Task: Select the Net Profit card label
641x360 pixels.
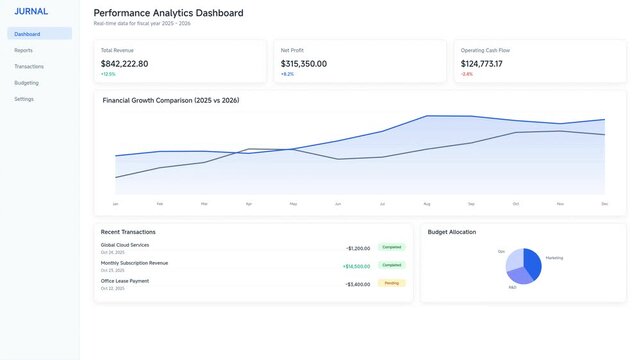Action: click(x=292, y=50)
